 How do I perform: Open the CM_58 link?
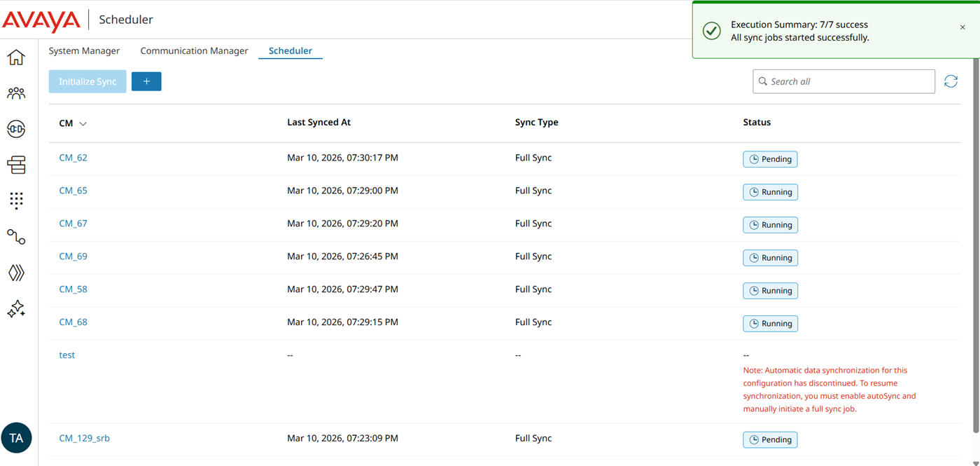pyautogui.click(x=73, y=289)
